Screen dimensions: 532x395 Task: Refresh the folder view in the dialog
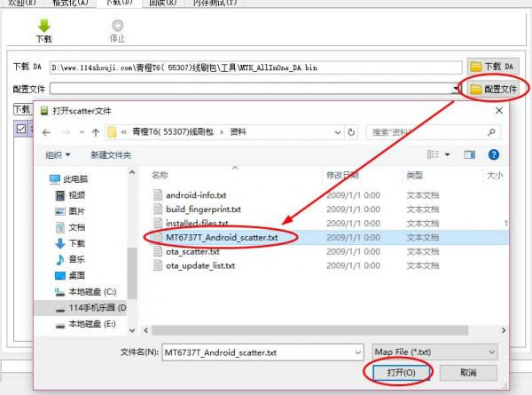353,131
